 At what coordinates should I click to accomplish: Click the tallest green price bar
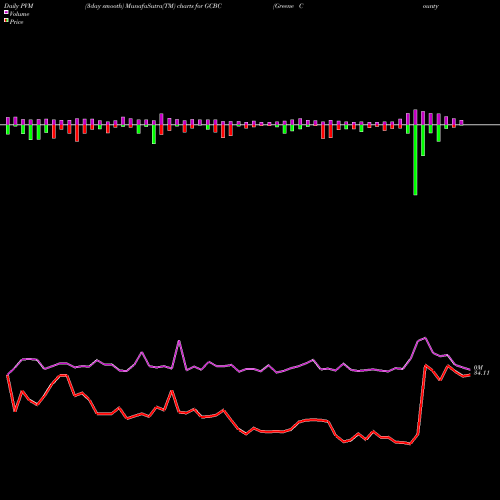pos(415,160)
